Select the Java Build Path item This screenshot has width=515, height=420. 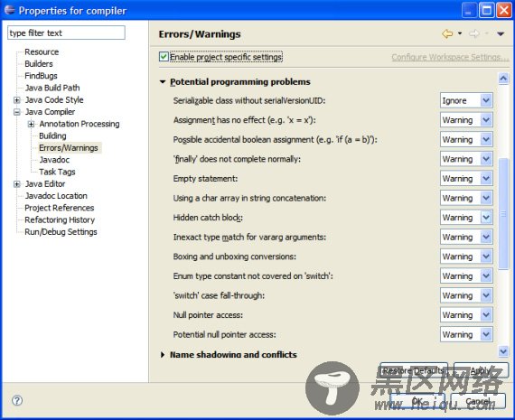coord(52,88)
